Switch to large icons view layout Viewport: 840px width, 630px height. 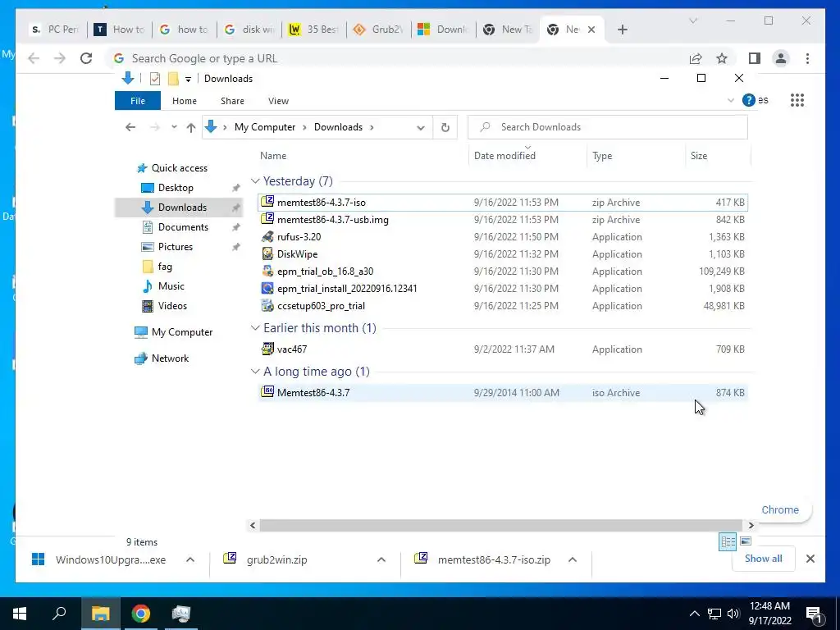click(745, 541)
